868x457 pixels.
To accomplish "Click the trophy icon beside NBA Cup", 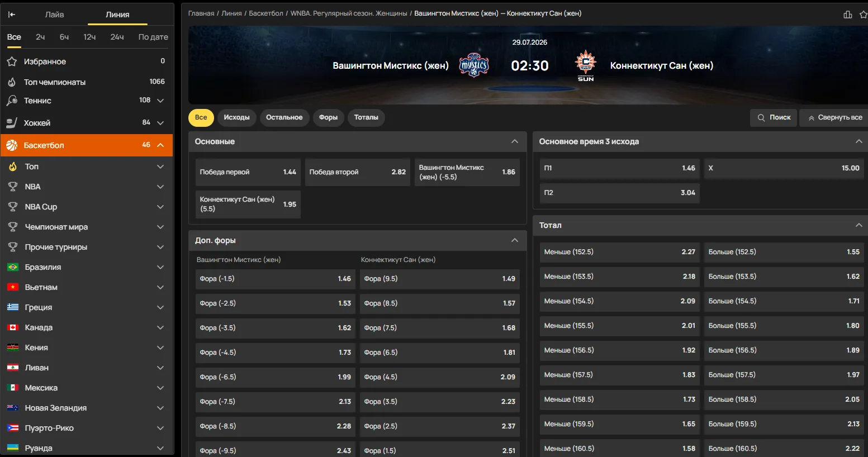I will (13, 207).
